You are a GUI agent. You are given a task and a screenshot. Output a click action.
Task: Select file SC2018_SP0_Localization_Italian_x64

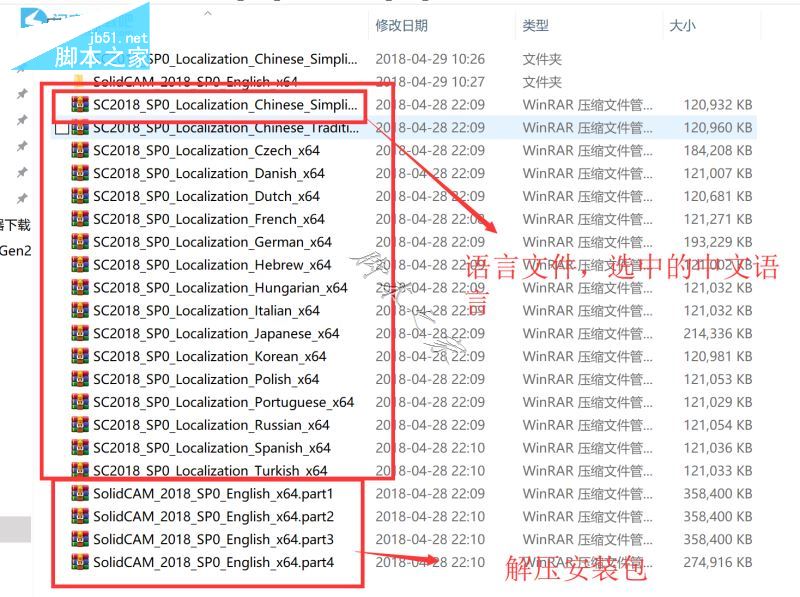207,311
